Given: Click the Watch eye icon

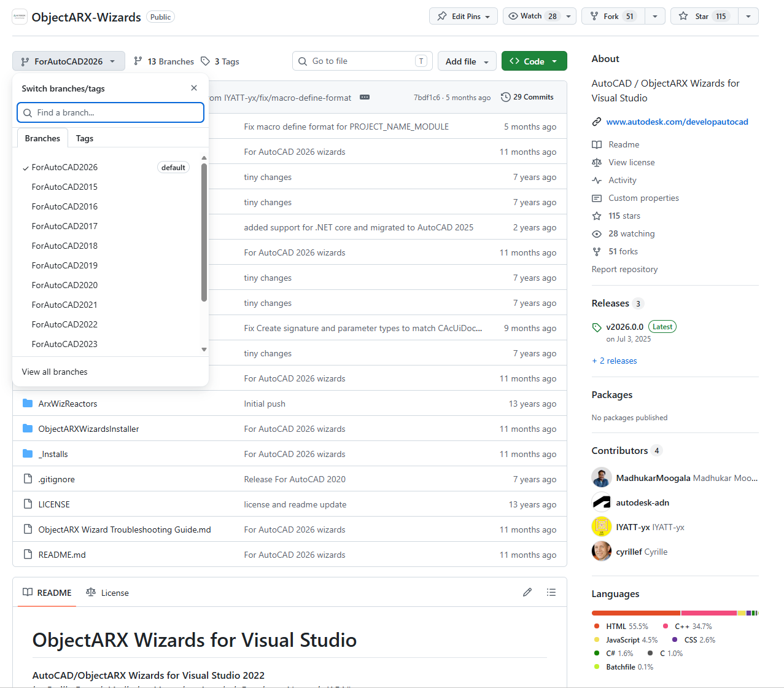Looking at the screenshot, I should pyautogui.click(x=513, y=17).
